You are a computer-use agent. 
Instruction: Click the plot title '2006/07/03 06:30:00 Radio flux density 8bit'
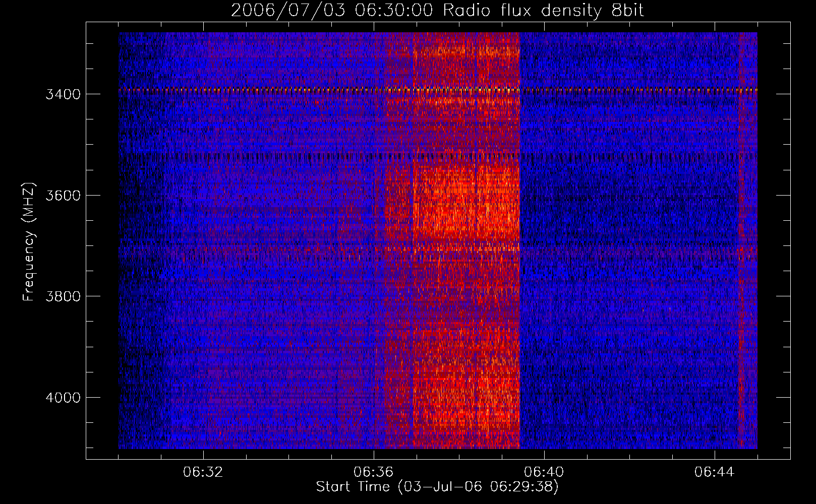437,11
